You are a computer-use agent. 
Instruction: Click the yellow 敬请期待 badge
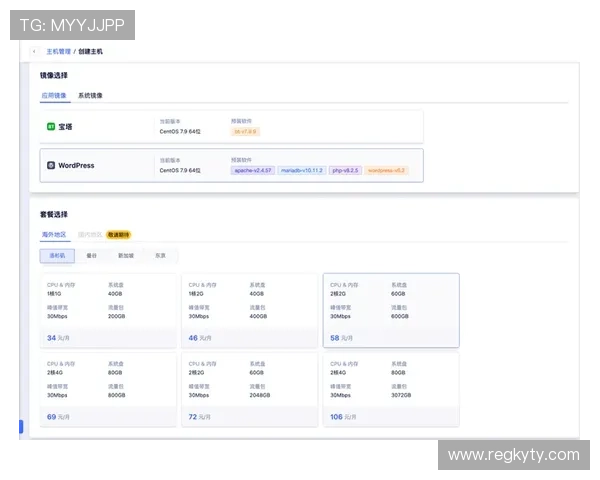click(119, 235)
